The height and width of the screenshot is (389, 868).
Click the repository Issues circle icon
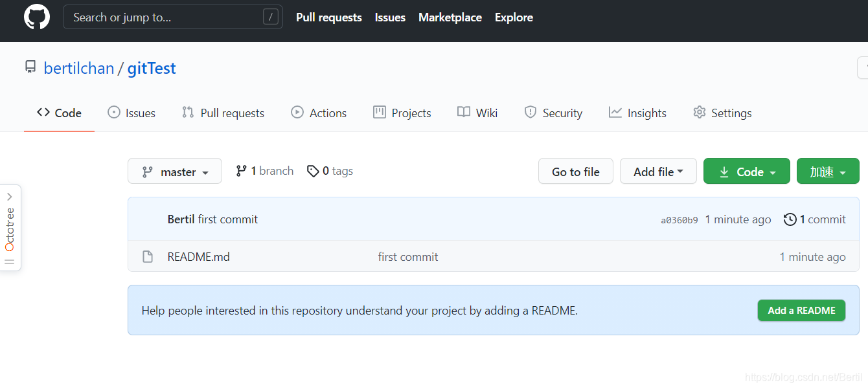114,112
